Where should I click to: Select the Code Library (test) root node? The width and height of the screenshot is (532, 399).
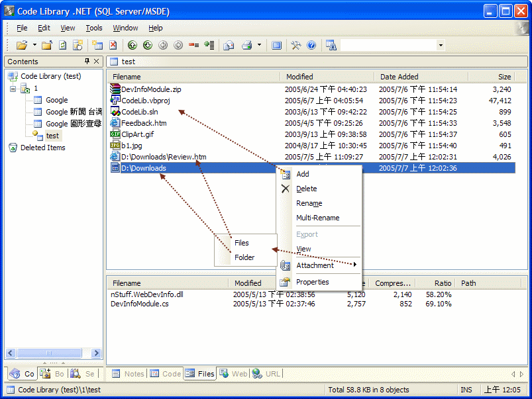tap(51, 76)
